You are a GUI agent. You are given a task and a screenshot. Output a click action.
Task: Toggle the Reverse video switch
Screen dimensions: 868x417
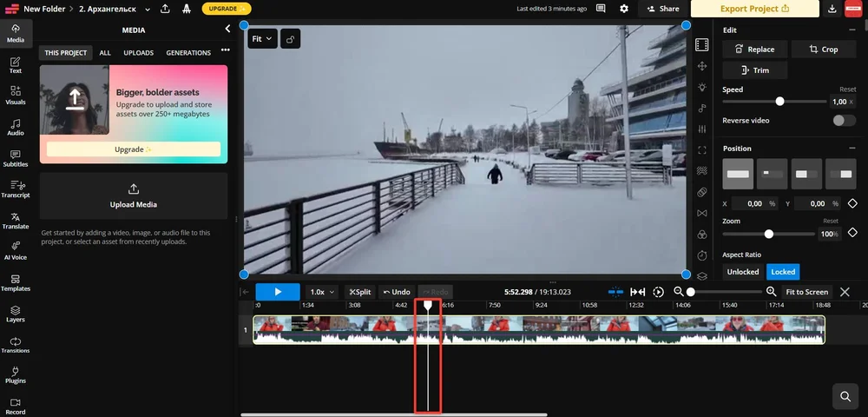[844, 121]
